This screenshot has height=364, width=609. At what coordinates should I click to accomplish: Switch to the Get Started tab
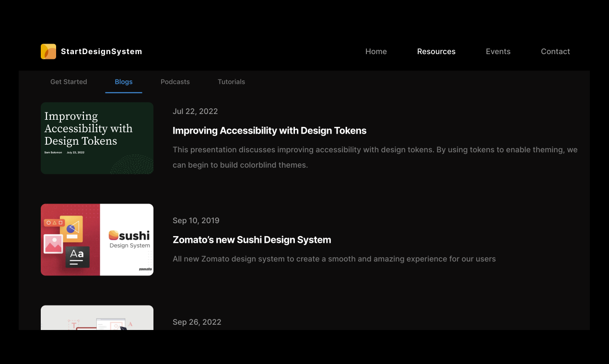[69, 82]
